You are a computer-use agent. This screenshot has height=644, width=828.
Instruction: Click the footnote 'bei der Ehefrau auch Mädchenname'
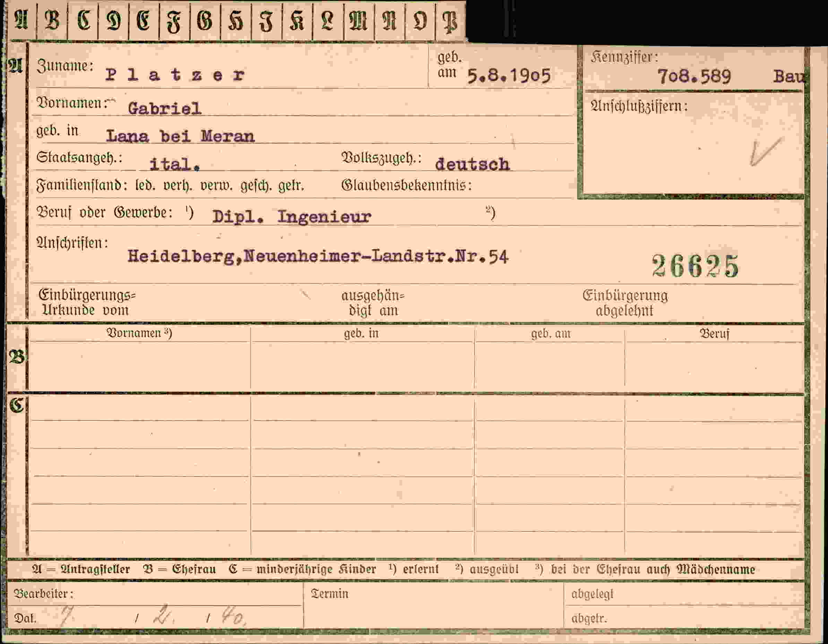[x=653, y=569]
